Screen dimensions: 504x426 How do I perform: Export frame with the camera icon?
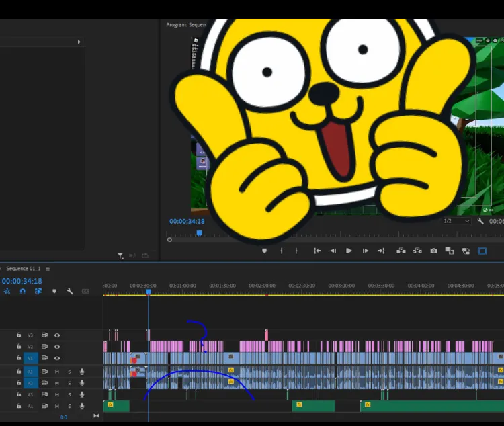(433, 251)
